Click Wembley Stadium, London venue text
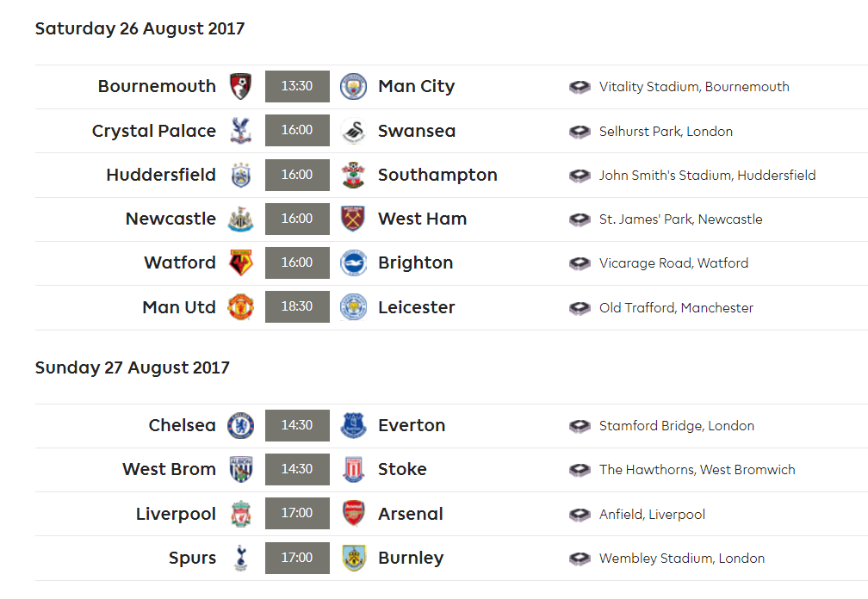Screen dimensions: 868x599 (681, 559)
